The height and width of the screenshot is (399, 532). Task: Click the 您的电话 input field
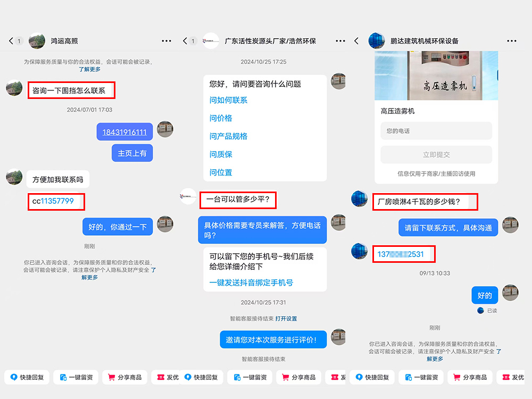pos(436,131)
